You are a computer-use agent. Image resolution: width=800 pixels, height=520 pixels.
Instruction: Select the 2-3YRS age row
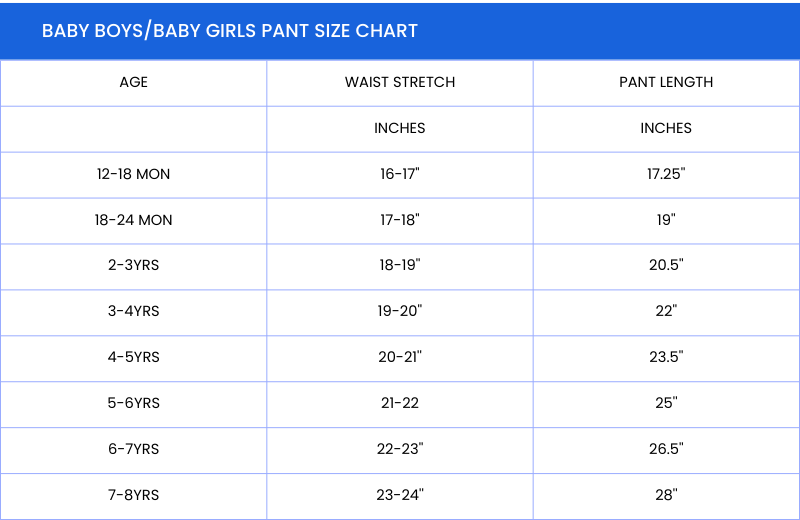coord(133,266)
